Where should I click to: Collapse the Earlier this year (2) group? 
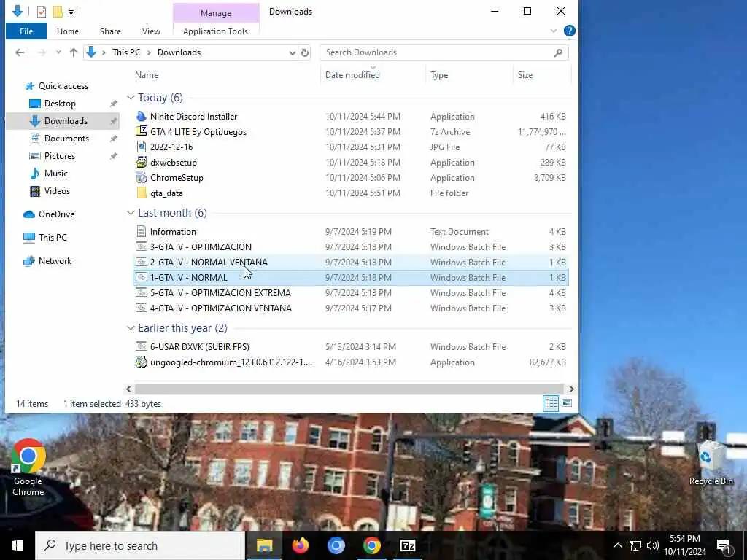131,328
